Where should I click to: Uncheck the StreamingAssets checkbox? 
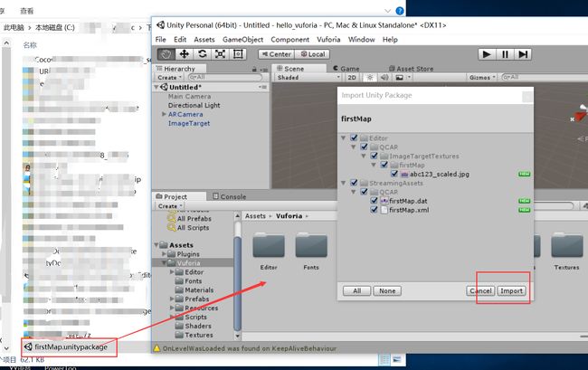tap(354, 183)
